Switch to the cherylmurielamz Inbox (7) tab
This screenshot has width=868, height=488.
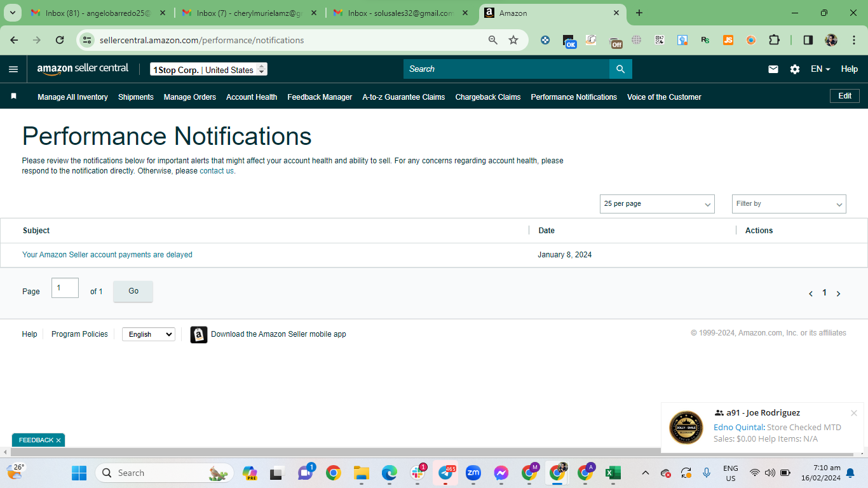point(250,13)
